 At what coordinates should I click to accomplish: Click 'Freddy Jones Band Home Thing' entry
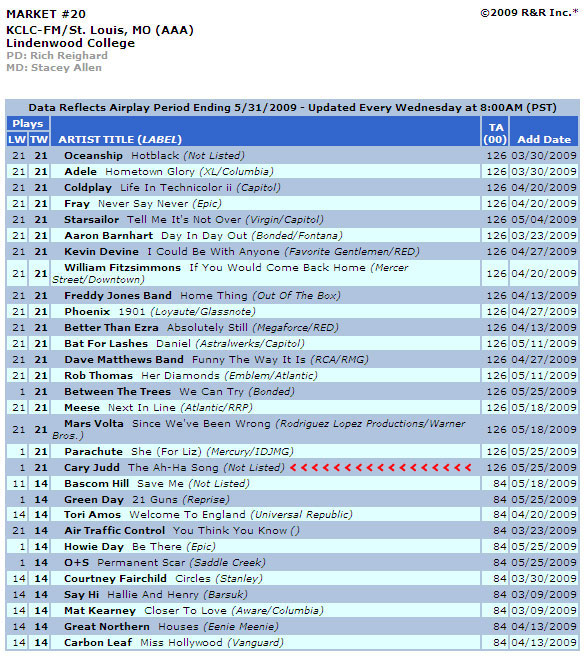tap(203, 295)
